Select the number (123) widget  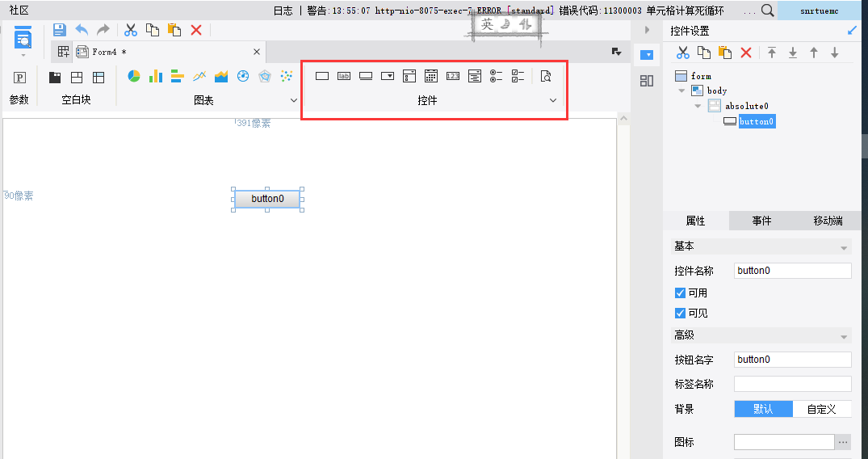click(453, 76)
